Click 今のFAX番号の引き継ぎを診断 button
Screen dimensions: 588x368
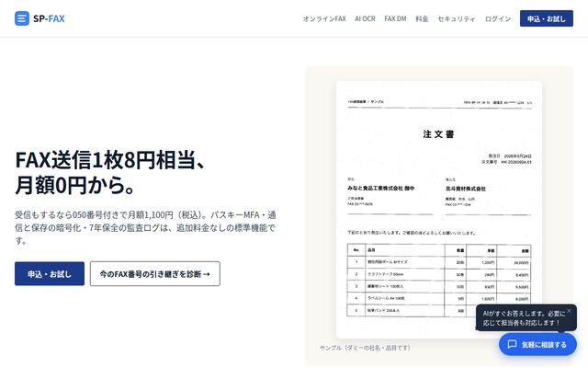155,274
